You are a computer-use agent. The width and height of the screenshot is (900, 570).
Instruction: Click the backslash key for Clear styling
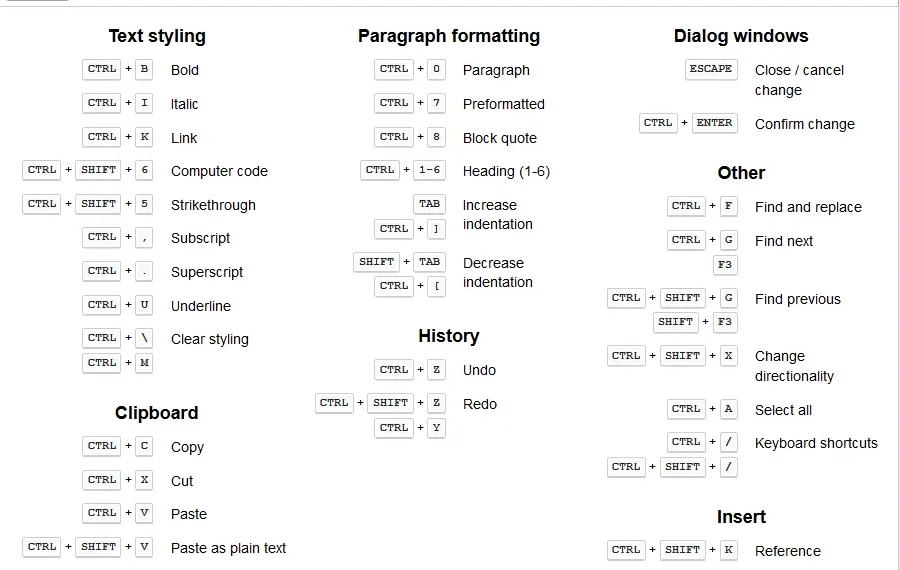[x=144, y=338]
